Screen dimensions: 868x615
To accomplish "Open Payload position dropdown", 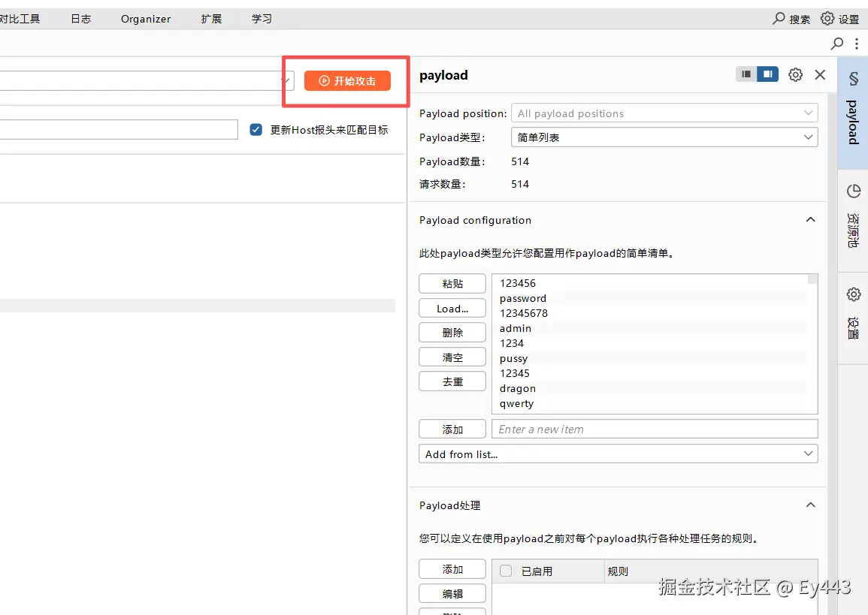I will (664, 113).
